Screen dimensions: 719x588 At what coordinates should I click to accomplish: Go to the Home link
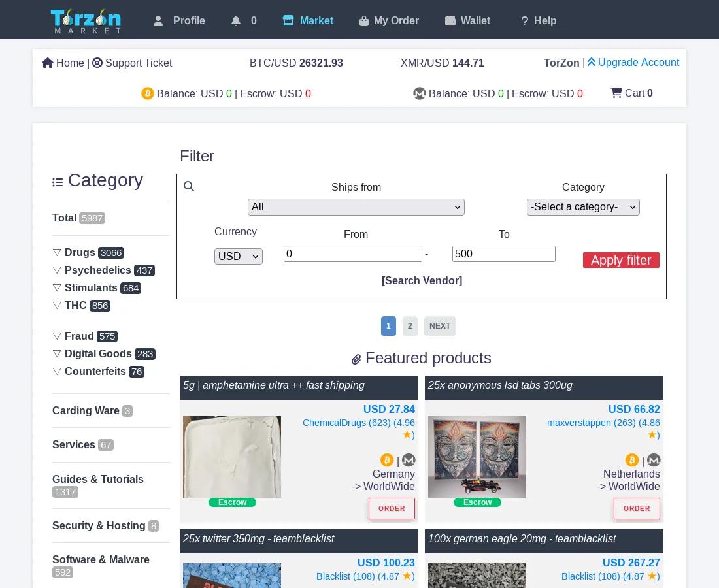point(70,63)
